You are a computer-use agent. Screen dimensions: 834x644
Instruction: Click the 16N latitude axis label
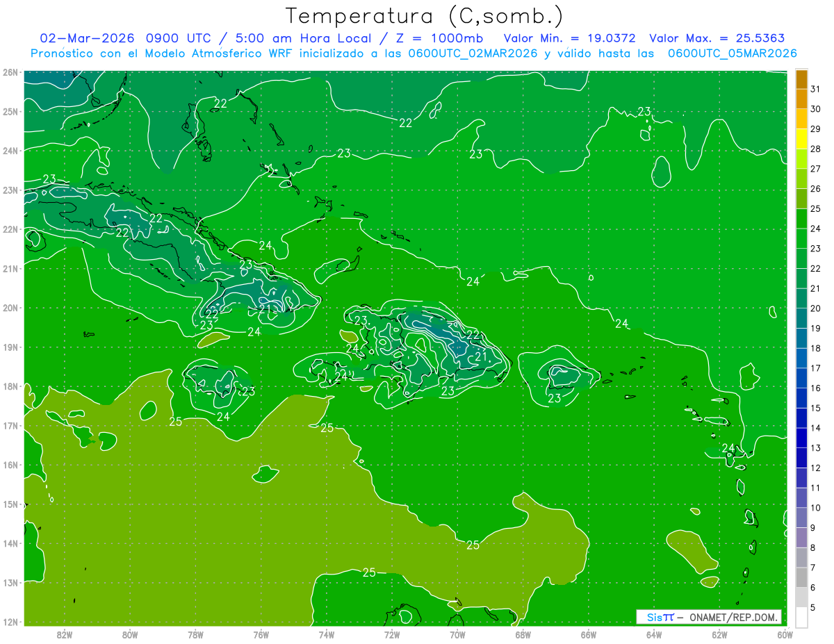[10, 465]
